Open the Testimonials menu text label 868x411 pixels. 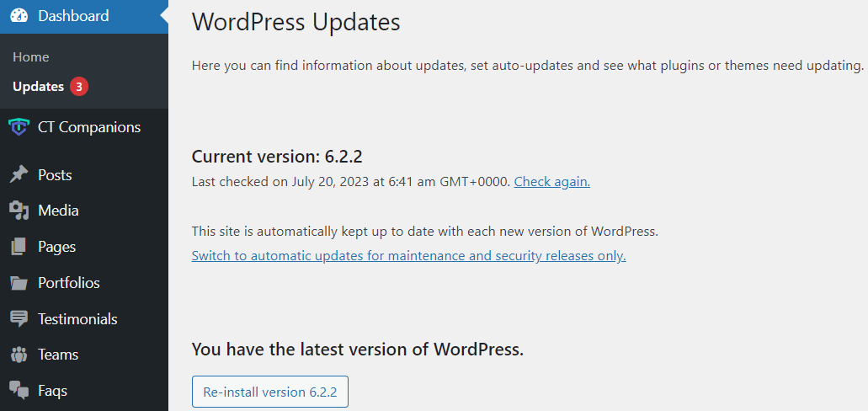(77, 319)
